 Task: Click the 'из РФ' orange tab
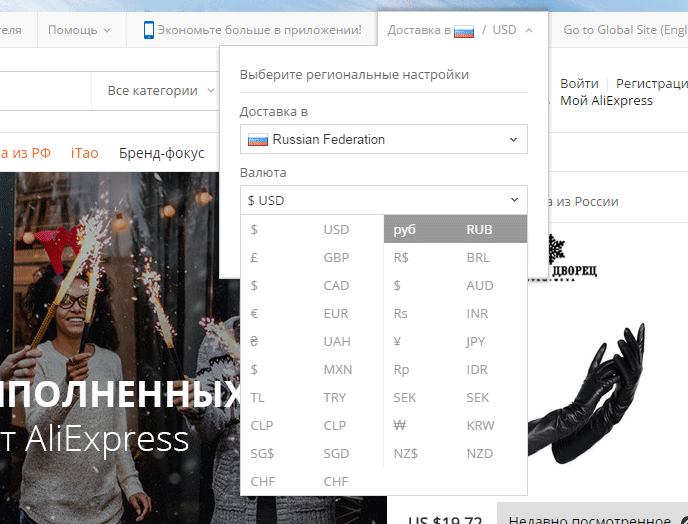25,153
